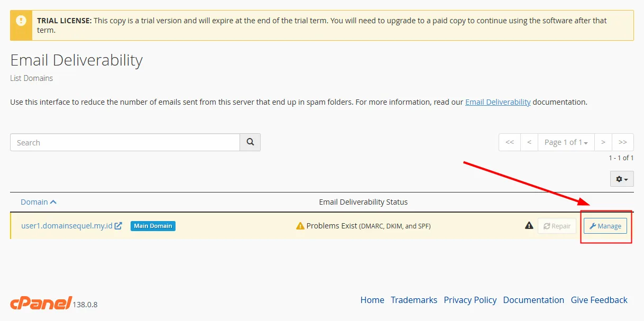Click the Manage button

tap(605, 226)
